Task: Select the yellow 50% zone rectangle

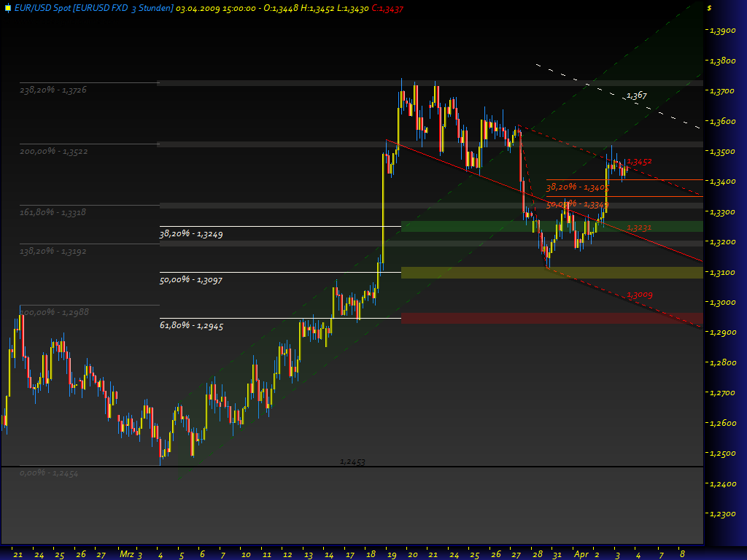Action: pos(551,272)
